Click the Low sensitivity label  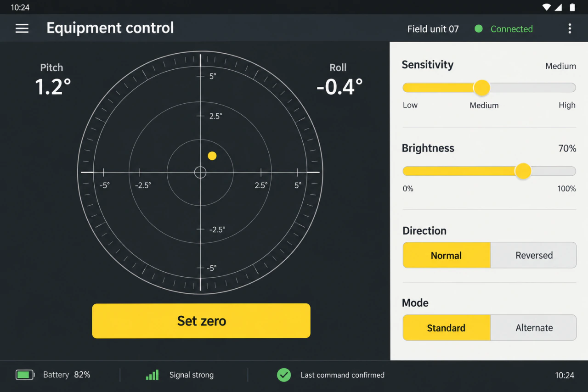point(410,105)
